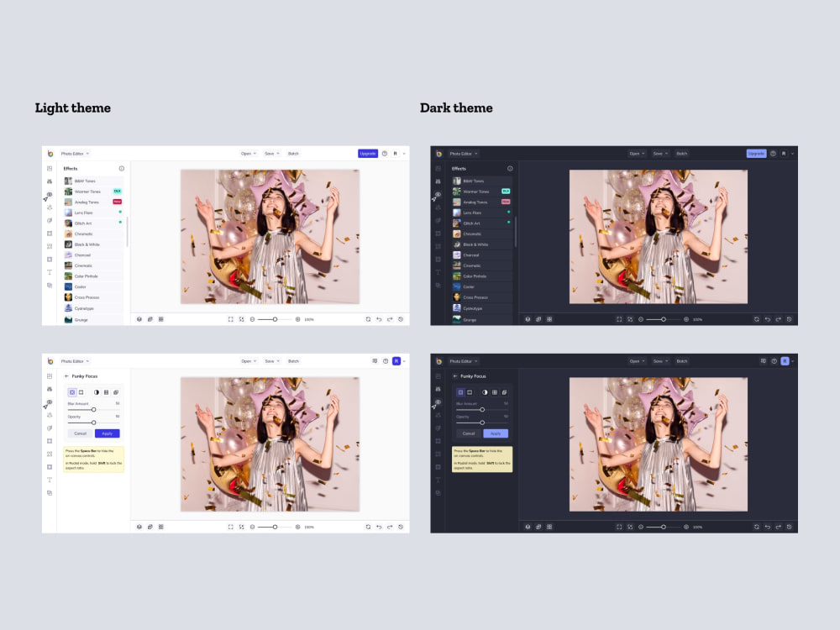Click zoom-out minus icon in light Effects screen
This screenshot has width=840, height=630.
(x=252, y=319)
